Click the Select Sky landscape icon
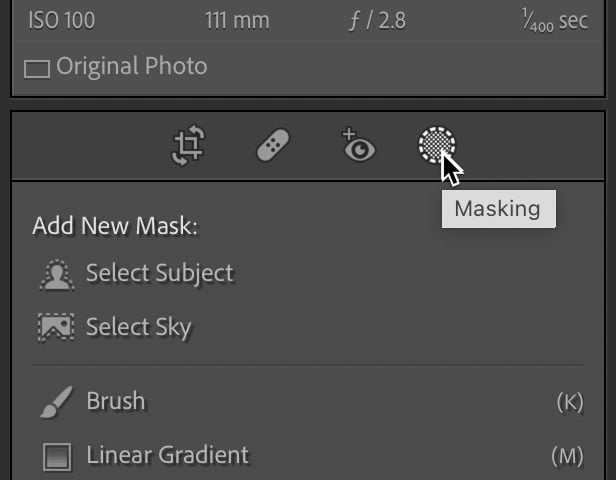 point(56,328)
